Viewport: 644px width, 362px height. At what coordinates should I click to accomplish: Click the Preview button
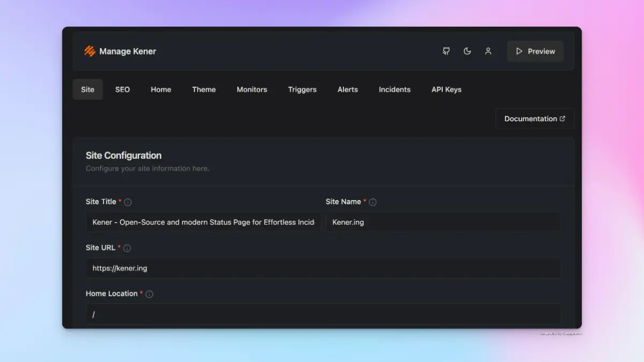pos(535,51)
